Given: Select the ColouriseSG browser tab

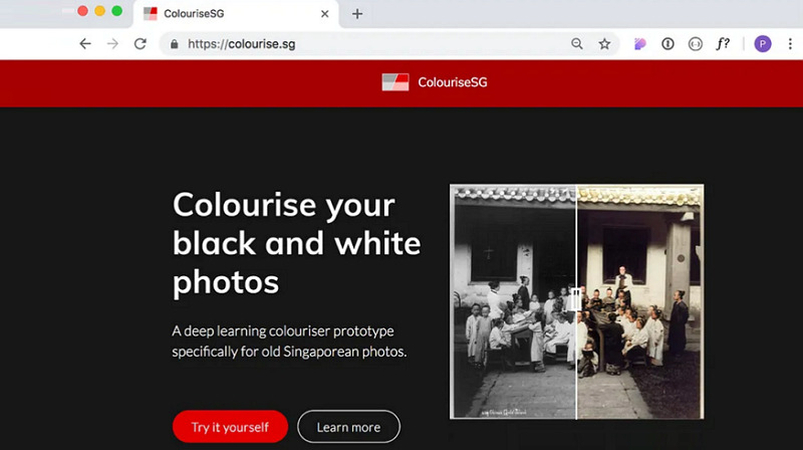Looking at the screenshot, I should coord(236,14).
